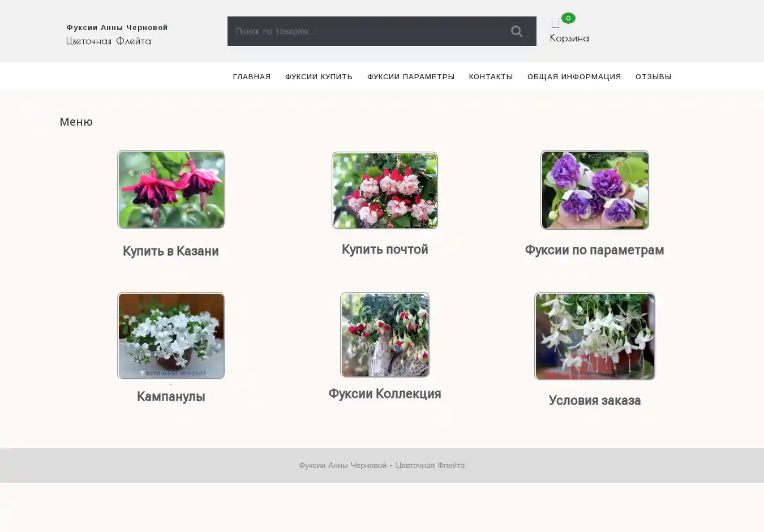
Task: Select Фуксии параметры in navigation bar
Action: click(x=410, y=76)
